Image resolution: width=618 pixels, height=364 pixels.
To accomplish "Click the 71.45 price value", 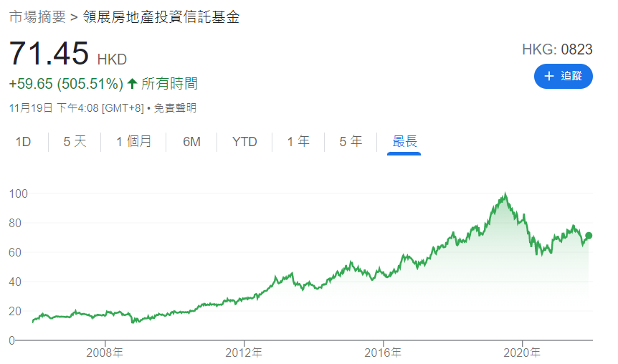I will click(49, 54).
